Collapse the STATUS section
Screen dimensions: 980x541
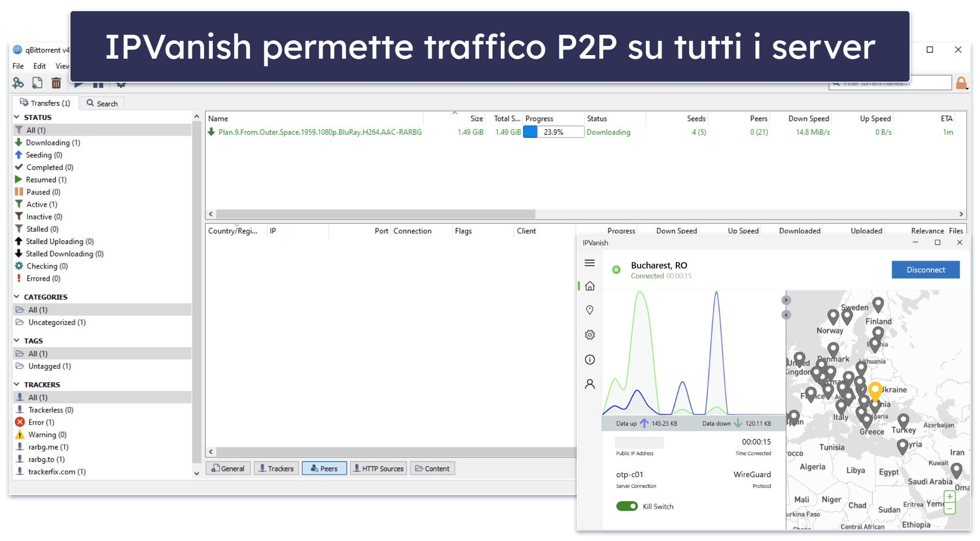[x=16, y=117]
